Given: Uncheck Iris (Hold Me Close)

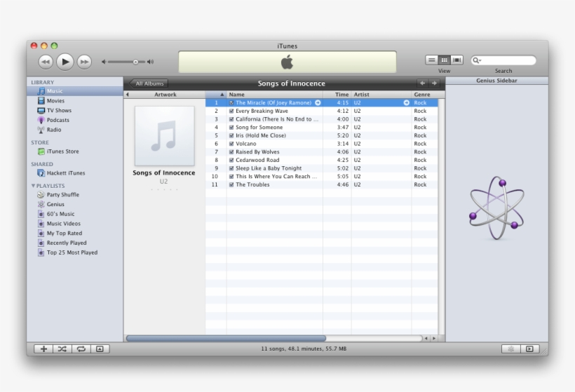Looking at the screenshot, I should [231, 135].
